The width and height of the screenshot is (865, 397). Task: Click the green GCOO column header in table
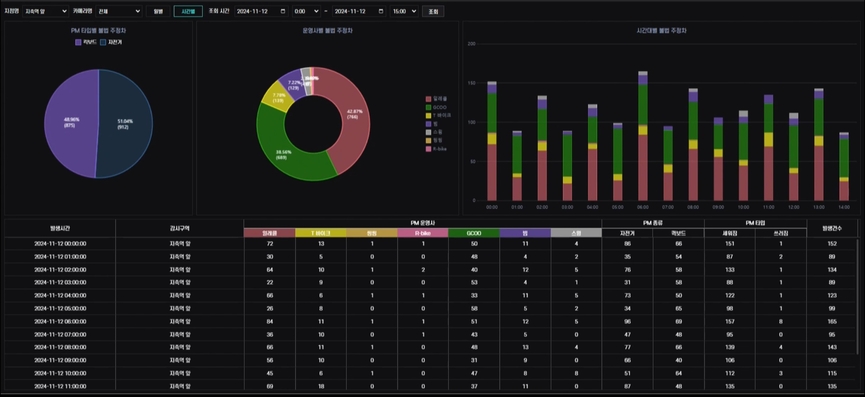click(x=474, y=233)
